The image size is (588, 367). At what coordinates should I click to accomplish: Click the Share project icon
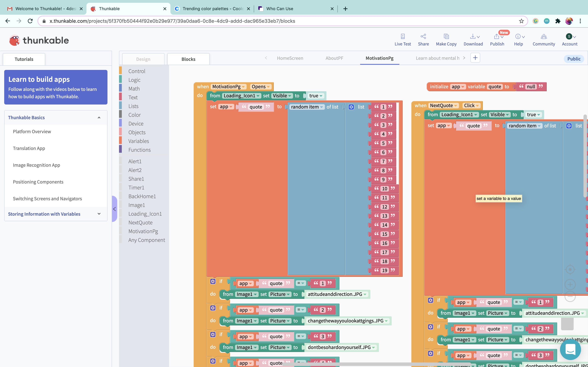(423, 36)
